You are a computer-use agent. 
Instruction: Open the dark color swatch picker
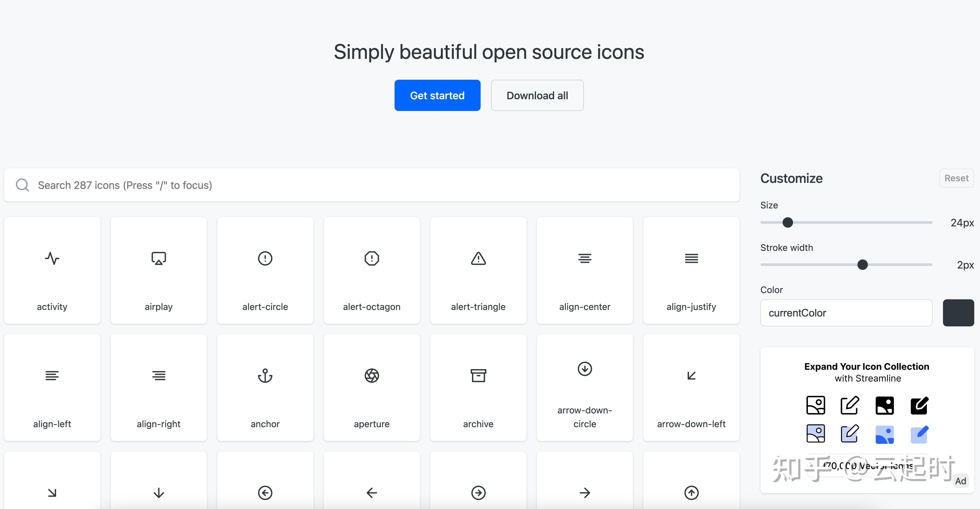(x=958, y=313)
